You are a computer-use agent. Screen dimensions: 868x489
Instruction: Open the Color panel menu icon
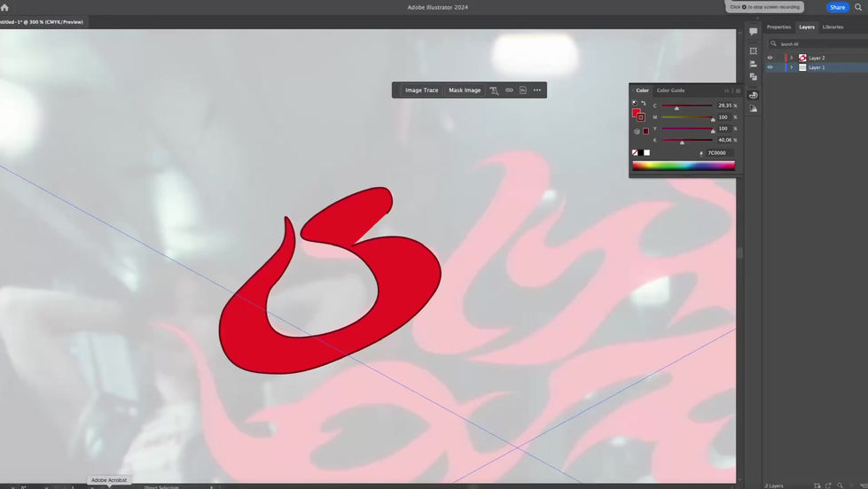click(x=738, y=90)
